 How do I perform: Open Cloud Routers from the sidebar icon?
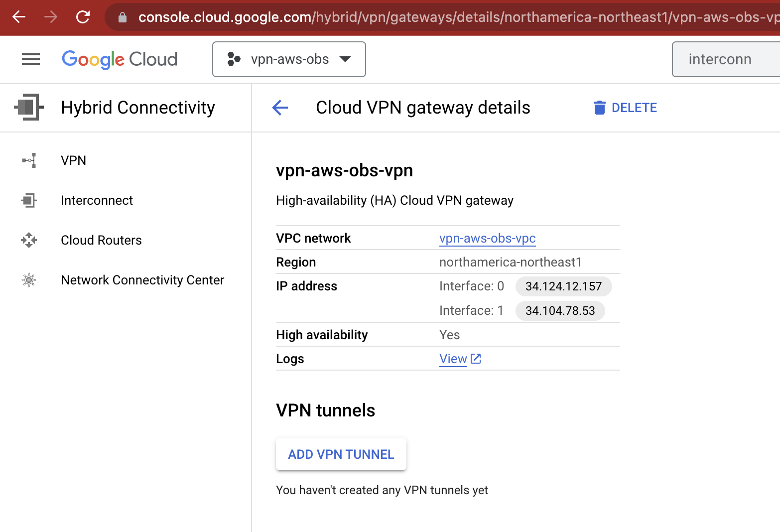click(29, 240)
